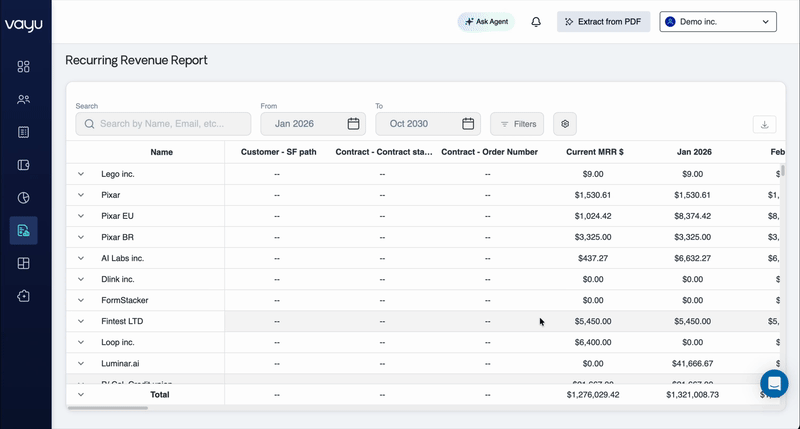Click Pixar BR Current MRR $3,325.00
Screen dimensions: 800x429
pyautogui.click(x=593, y=237)
